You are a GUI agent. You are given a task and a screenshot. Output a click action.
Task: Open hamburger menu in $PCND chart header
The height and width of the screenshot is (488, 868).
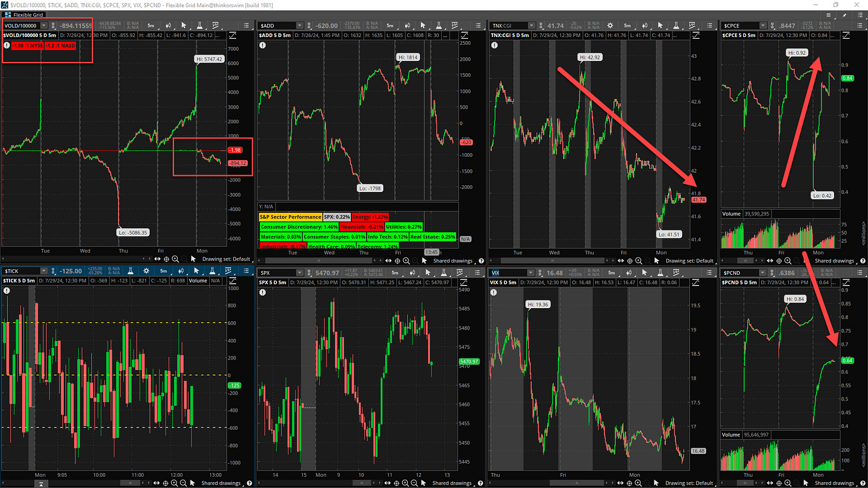tap(860, 273)
